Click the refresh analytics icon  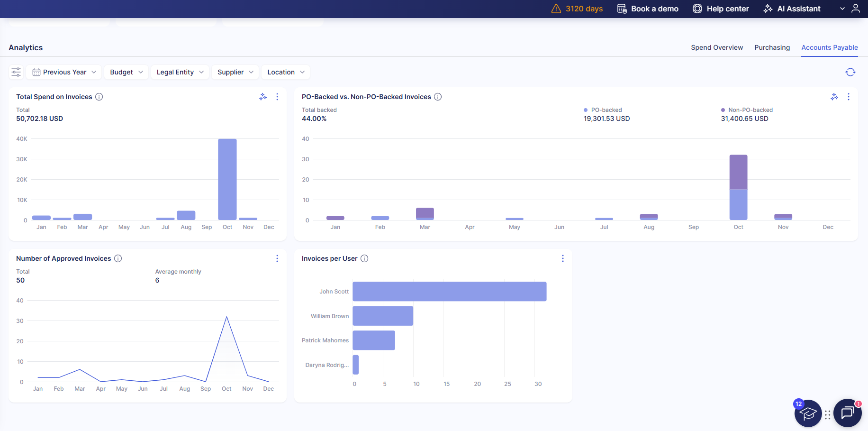point(850,72)
